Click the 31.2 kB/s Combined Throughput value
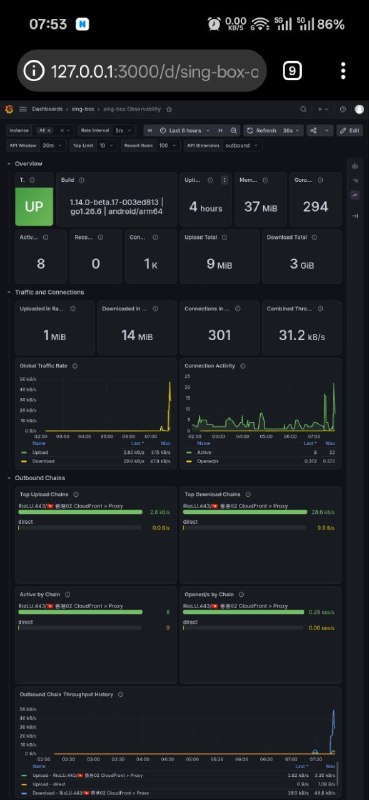The image size is (369, 800). click(302, 335)
